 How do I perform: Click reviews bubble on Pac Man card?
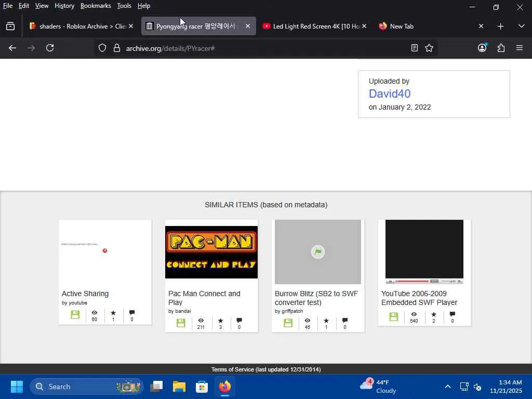[239, 320]
